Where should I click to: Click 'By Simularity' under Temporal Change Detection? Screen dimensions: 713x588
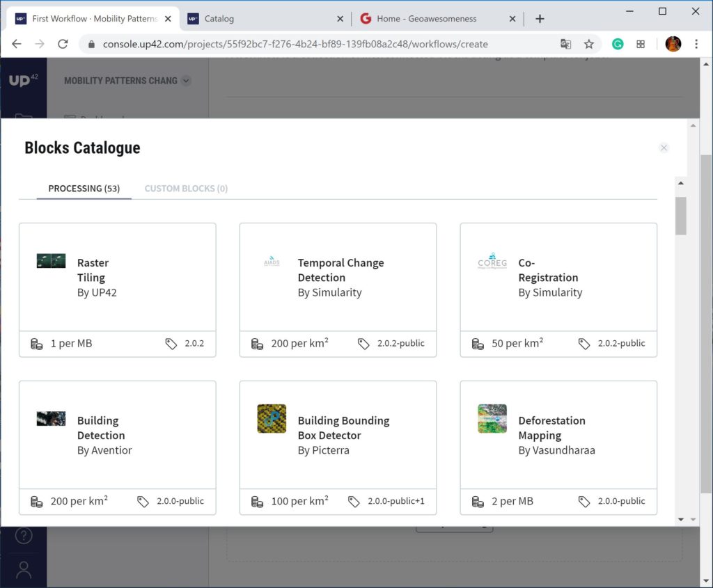point(329,292)
